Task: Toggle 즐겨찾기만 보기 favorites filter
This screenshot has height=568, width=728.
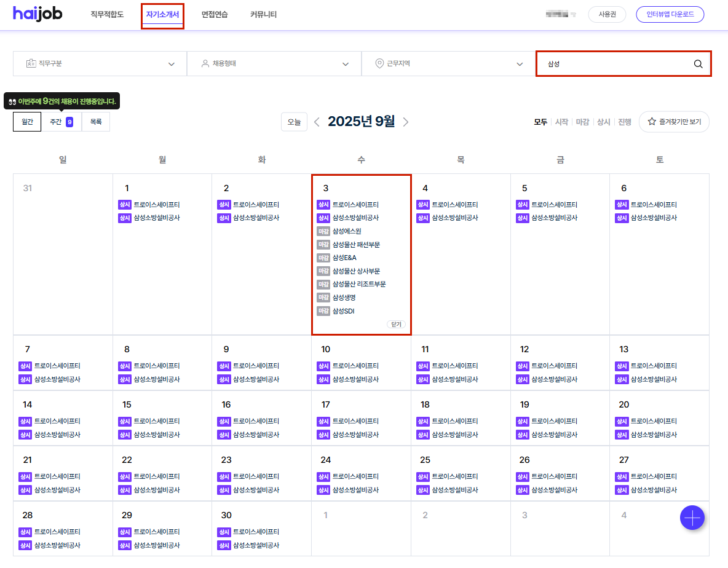Action: (674, 122)
